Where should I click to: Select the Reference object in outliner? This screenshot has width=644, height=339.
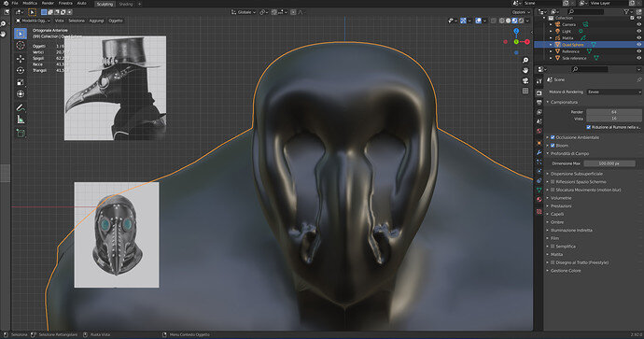pyautogui.click(x=570, y=51)
